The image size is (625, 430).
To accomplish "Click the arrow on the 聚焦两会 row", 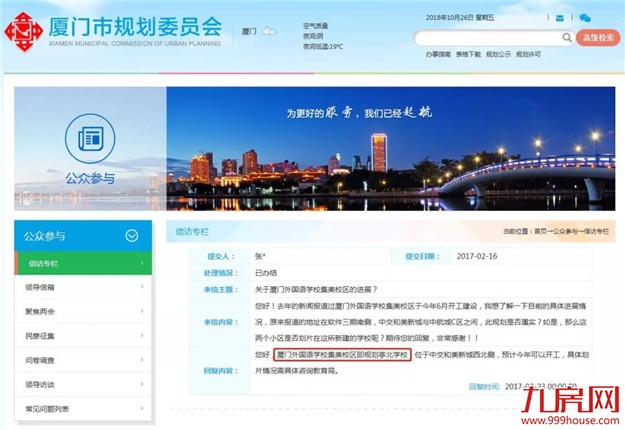I will click(142, 311).
